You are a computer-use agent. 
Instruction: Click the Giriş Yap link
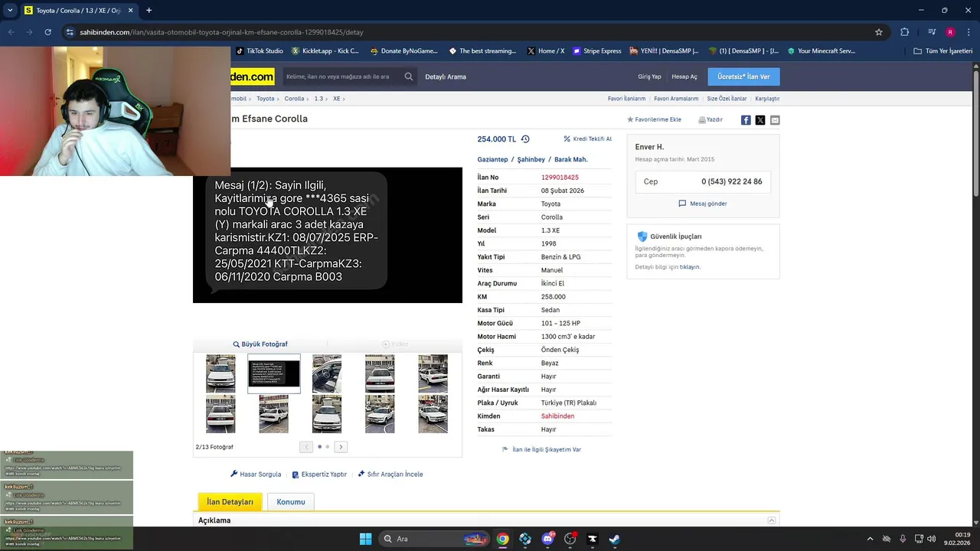(649, 77)
